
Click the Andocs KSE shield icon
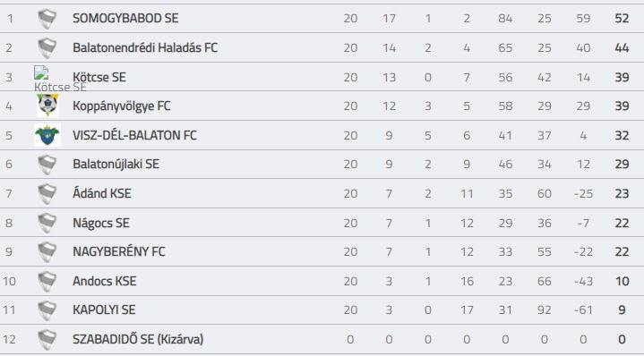coord(47,282)
